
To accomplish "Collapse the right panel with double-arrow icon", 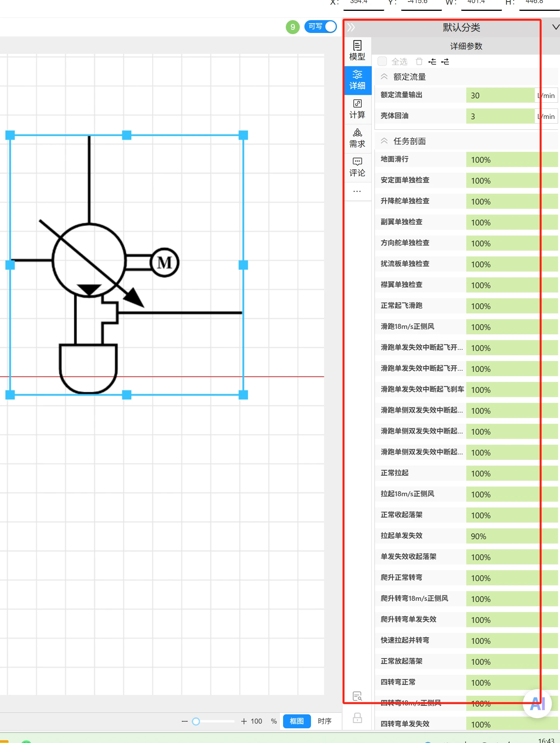I will pos(351,27).
